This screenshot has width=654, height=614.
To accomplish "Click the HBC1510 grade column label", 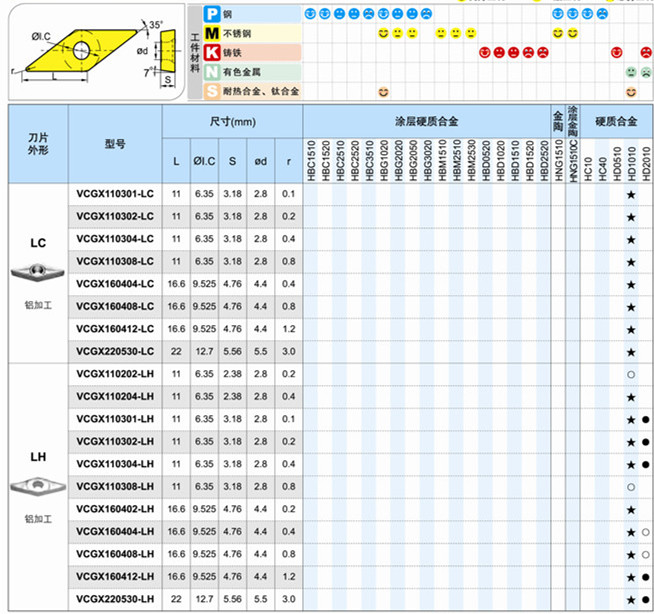I will coord(311,160).
